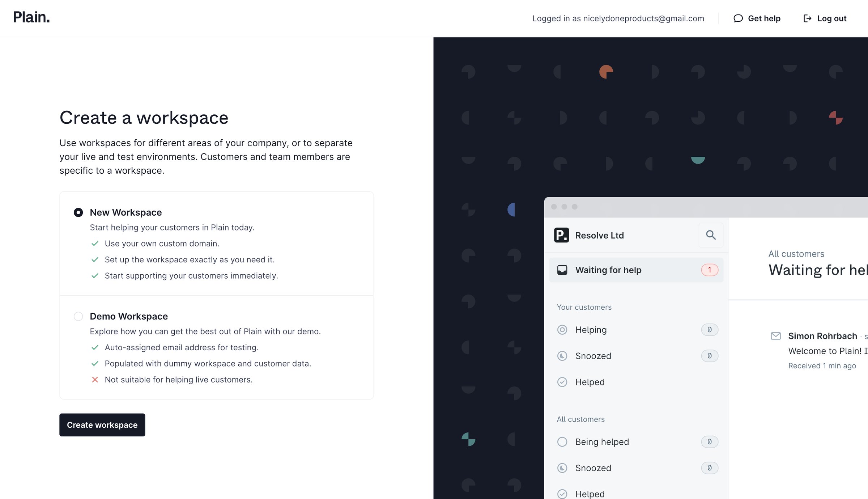Viewport: 868px width, 499px height.
Task: Open Snoozed under All customers
Action: (x=636, y=468)
